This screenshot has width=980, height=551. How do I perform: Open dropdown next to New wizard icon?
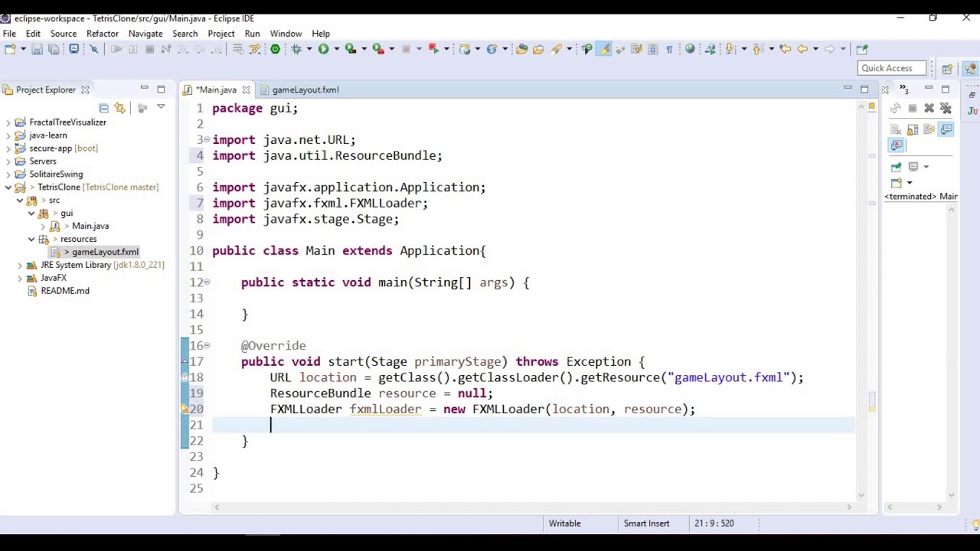pos(22,49)
